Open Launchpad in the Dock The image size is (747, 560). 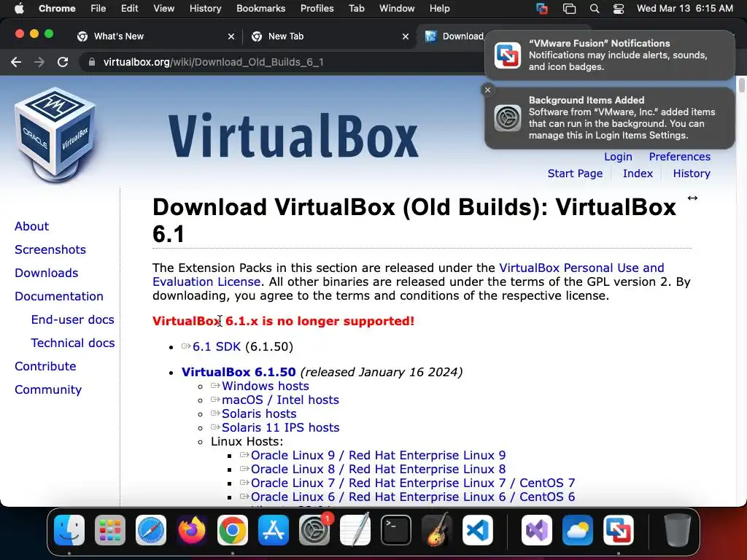tap(110, 530)
